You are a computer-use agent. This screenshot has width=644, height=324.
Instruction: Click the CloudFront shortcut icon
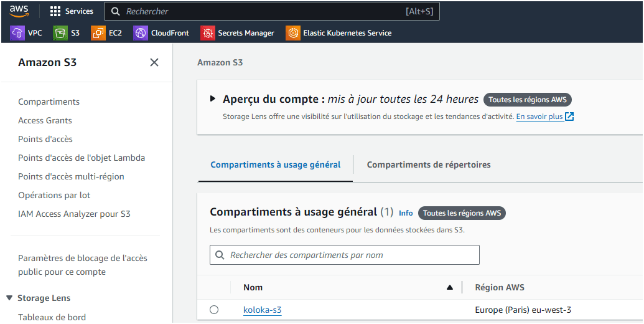(x=141, y=33)
